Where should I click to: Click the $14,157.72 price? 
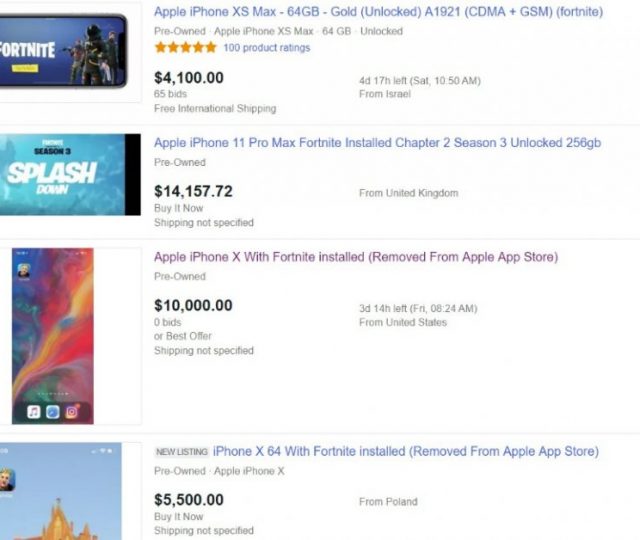pyautogui.click(x=193, y=191)
